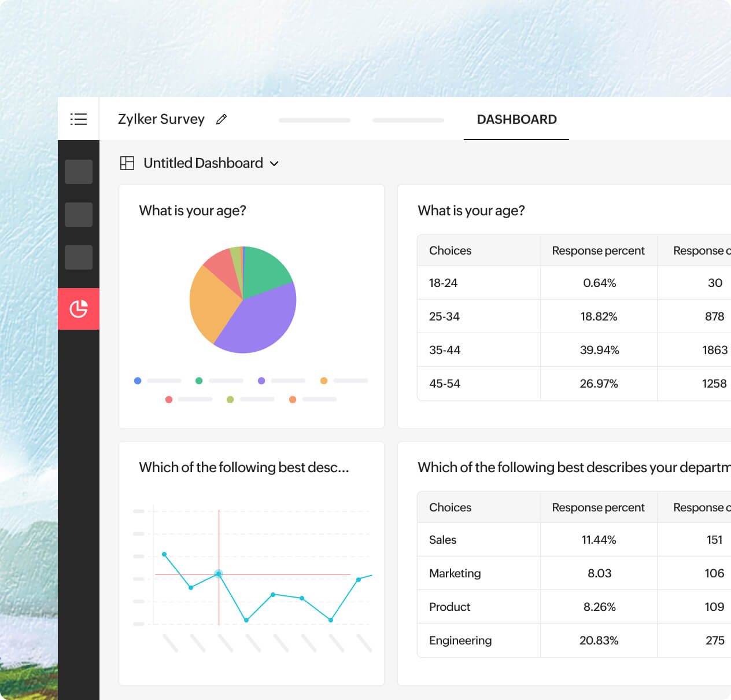
Task: Switch to the DASHBOARD tab
Action: [x=516, y=120]
